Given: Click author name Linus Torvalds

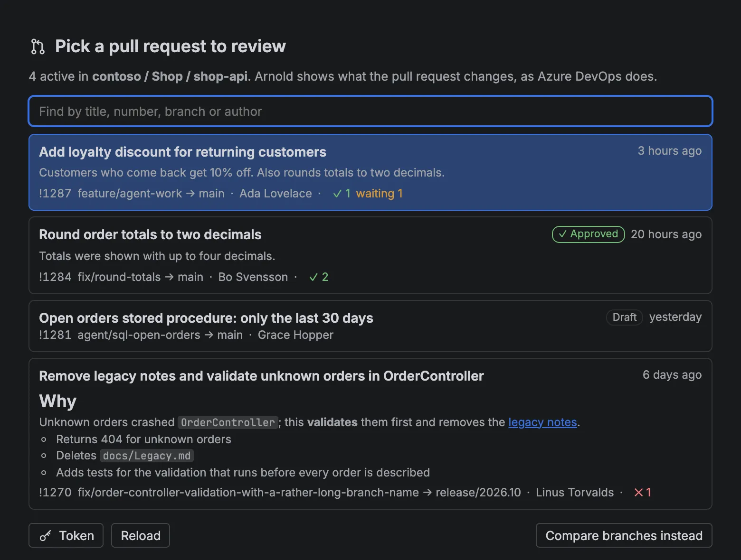Looking at the screenshot, I should (x=575, y=493).
